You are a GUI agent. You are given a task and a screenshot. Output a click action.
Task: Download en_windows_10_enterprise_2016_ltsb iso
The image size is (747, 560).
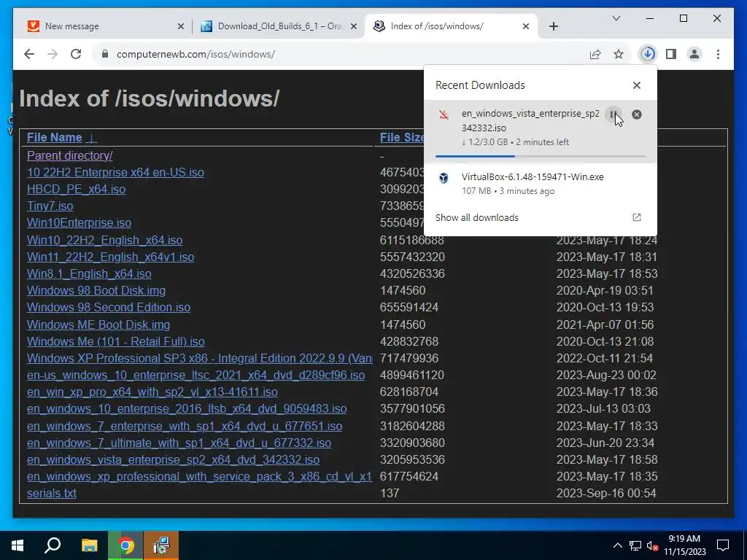[x=187, y=408]
